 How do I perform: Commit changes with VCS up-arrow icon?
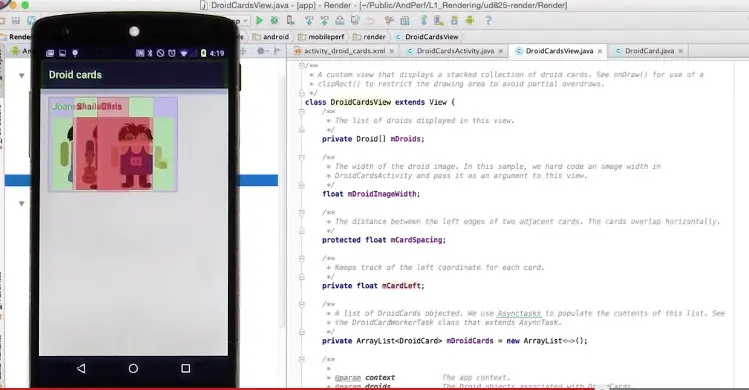click(x=324, y=20)
